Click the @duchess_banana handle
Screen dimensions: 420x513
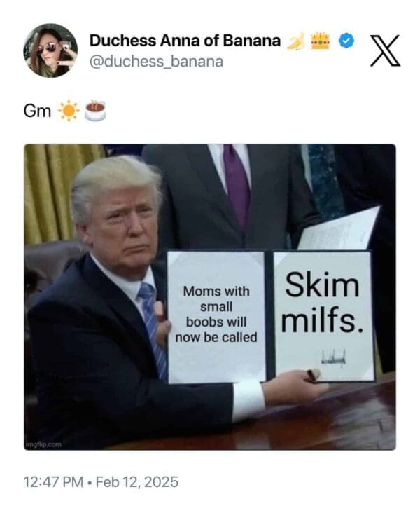point(156,62)
